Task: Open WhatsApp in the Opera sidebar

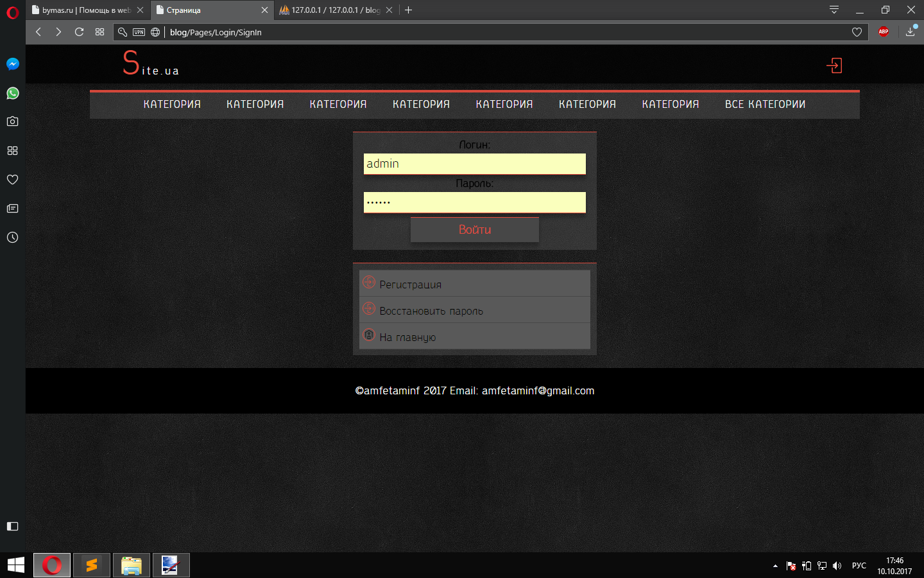Action: [x=12, y=93]
